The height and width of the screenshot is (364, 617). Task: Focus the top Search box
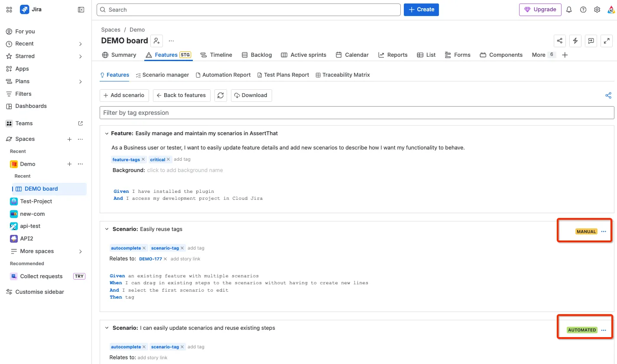coord(249,10)
